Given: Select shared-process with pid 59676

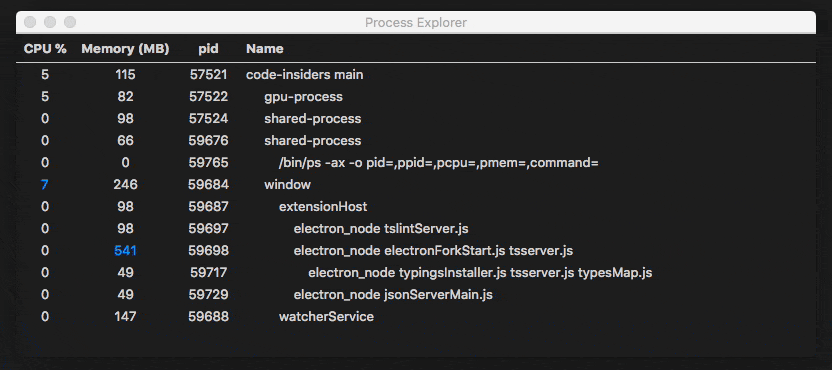Looking at the screenshot, I should (x=416, y=141).
